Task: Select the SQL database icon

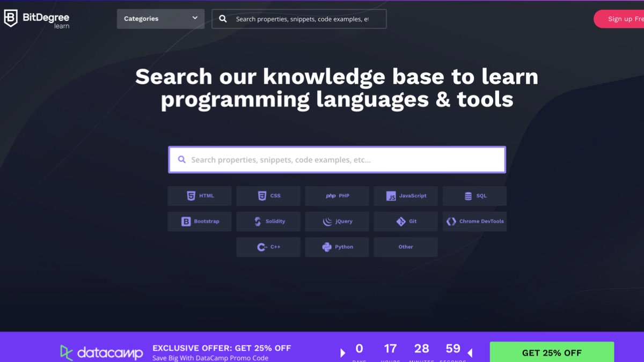Action: (x=469, y=196)
